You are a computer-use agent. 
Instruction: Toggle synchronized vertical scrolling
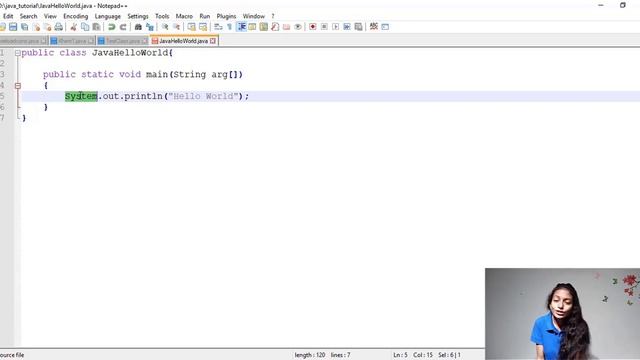[x=191, y=27]
